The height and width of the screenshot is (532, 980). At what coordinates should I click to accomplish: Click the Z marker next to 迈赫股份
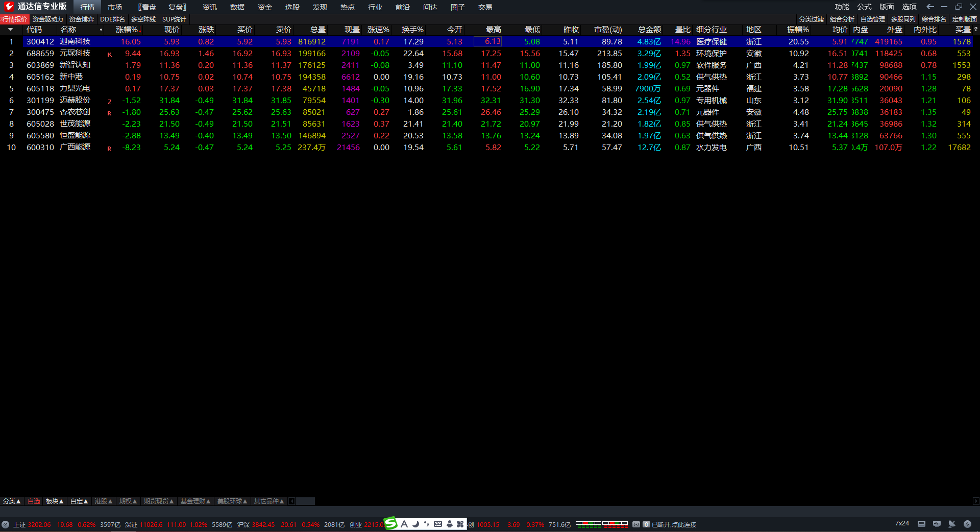109,102
